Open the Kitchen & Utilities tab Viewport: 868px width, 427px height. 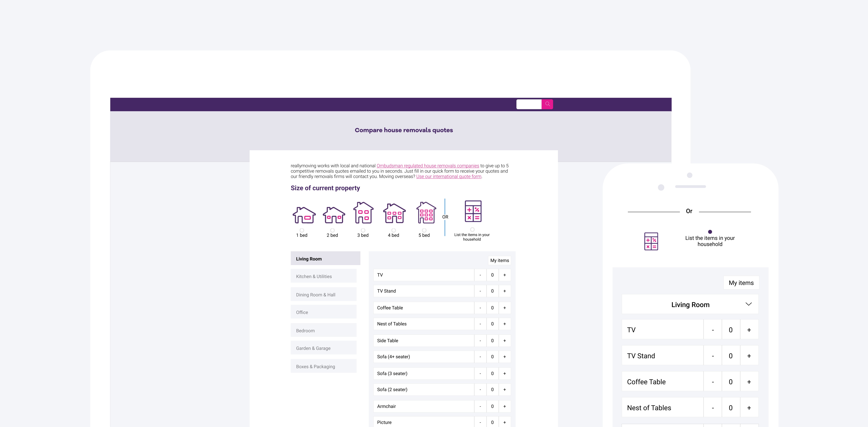pyautogui.click(x=323, y=276)
